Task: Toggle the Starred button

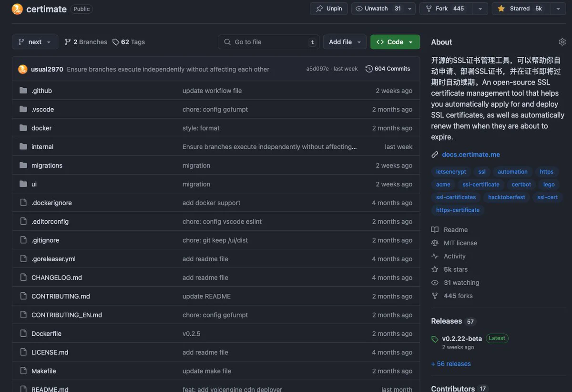Action: [x=521, y=9]
